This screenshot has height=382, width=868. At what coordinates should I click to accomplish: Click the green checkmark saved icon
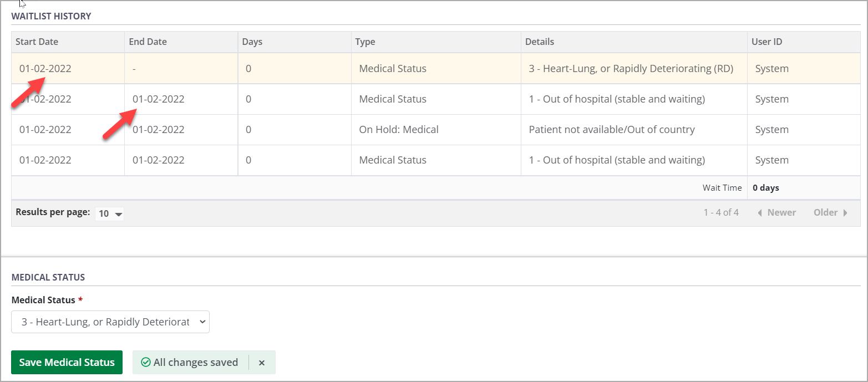(146, 363)
